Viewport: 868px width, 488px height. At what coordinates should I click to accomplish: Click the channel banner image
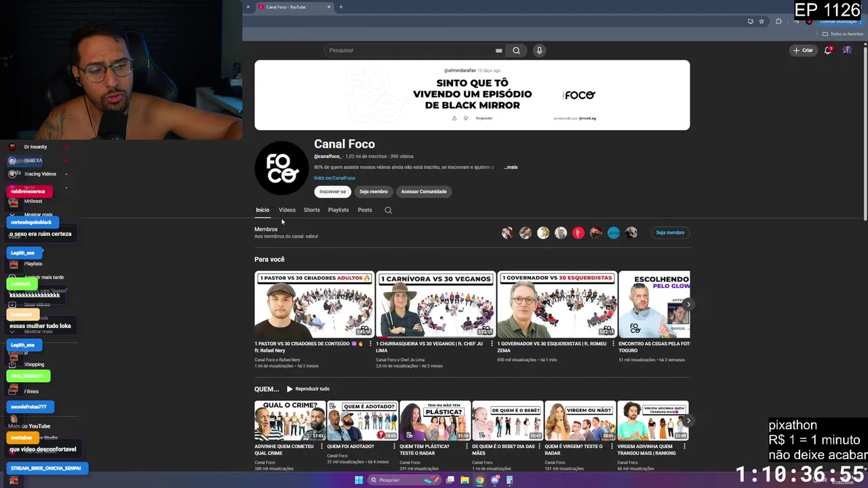(472, 95)
